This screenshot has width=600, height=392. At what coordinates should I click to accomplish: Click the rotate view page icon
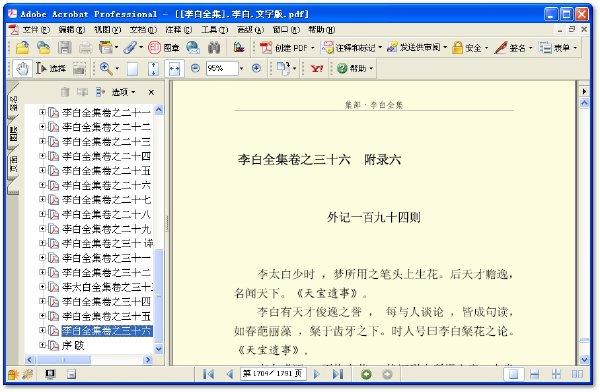coord(283,69)
